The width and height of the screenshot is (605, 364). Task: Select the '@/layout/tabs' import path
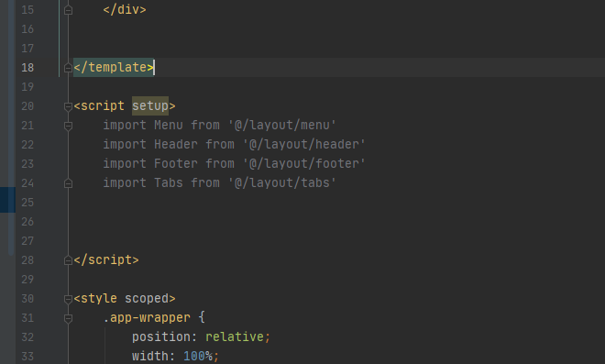pos(282,183)
